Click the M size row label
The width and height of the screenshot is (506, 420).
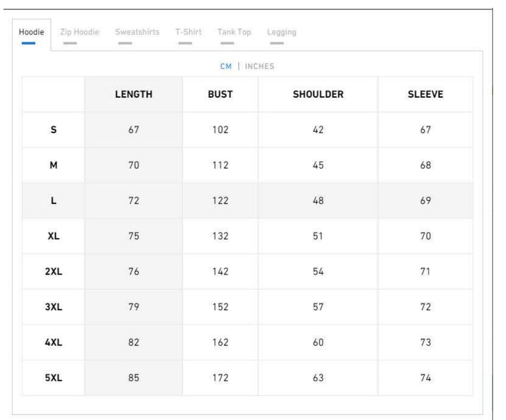pyautogui.click(x=53, y=165)
